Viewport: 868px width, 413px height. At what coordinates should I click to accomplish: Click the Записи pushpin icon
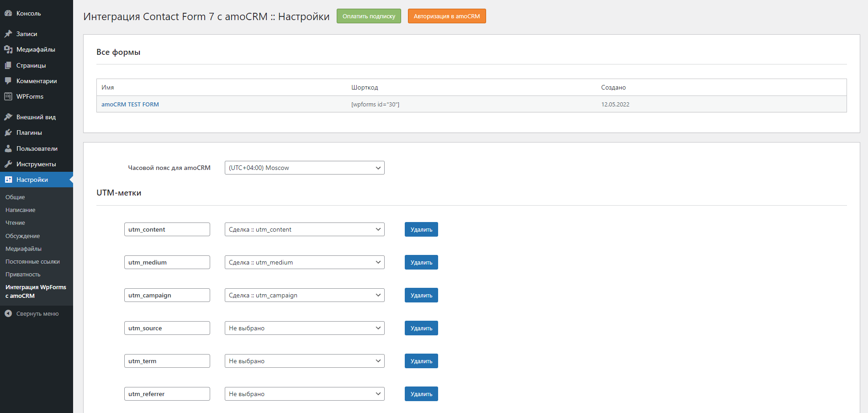pos(8,34)
